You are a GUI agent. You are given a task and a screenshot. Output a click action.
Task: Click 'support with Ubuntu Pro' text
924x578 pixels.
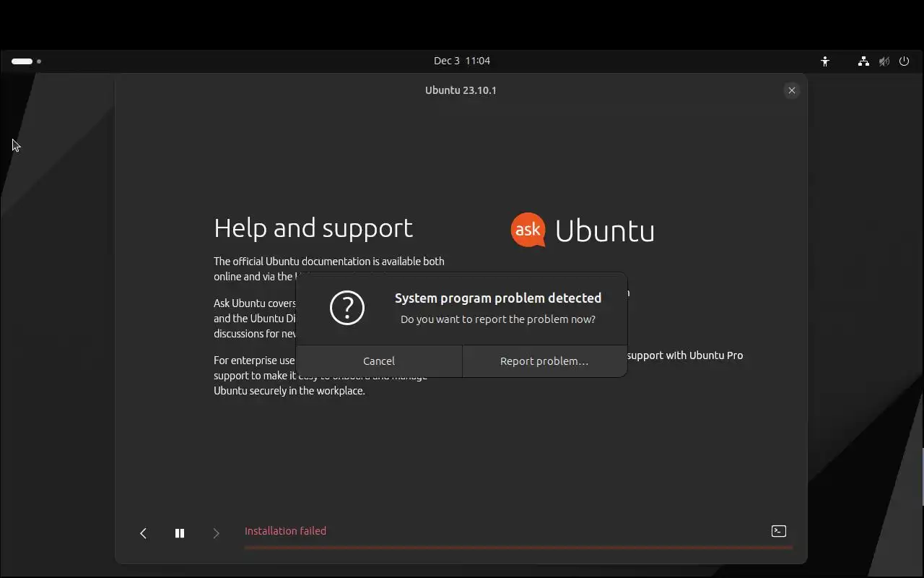pyautogui.click(x=685, y=355)
